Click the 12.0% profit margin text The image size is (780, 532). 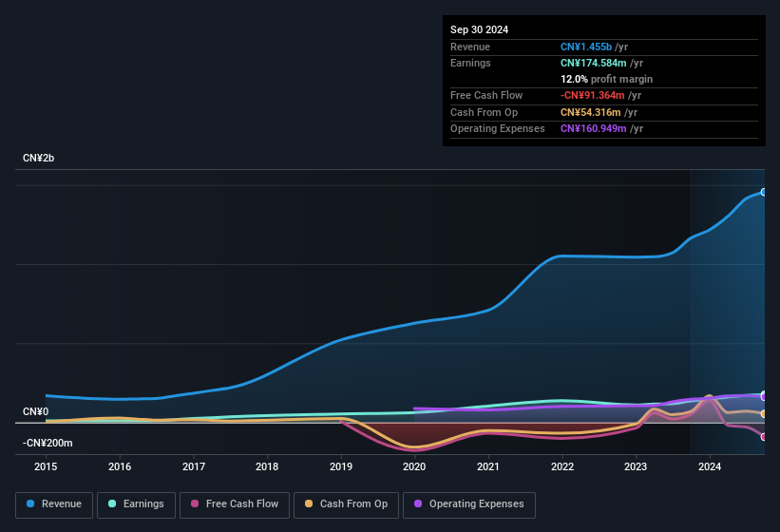point(606,79)
